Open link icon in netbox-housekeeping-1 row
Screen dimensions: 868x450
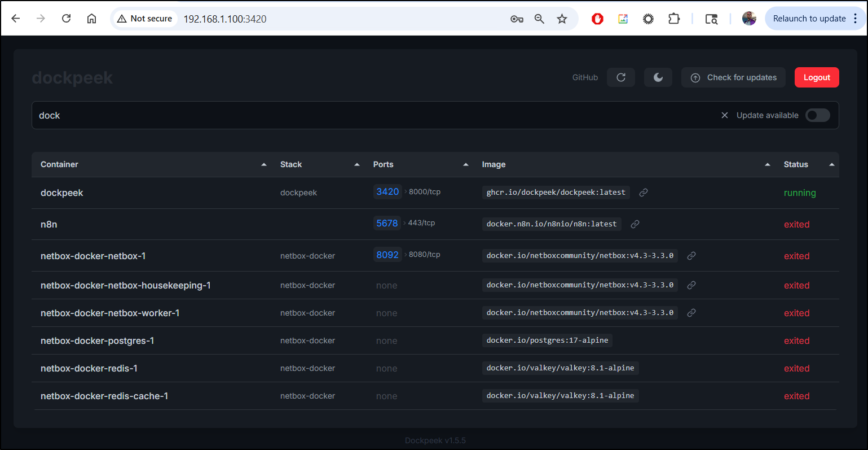click(691, 285)
